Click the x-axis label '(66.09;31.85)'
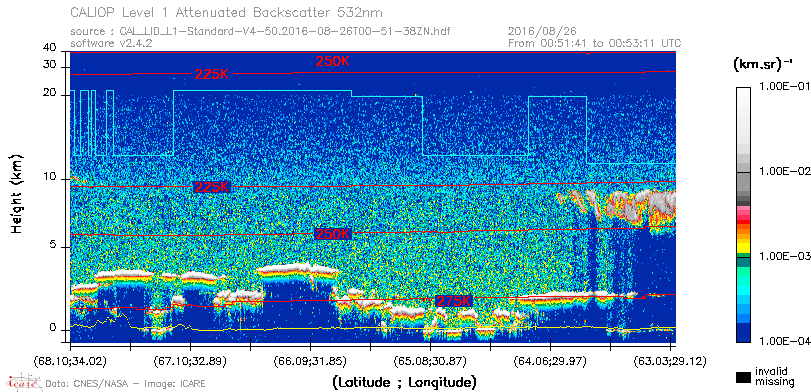811x392 pixels. 310,360
